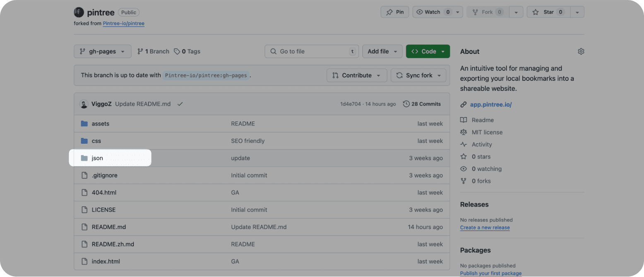This screenshot has height=277, width=644.
Task: Click the 1 Branch icon link
Action: click(153, 51)
